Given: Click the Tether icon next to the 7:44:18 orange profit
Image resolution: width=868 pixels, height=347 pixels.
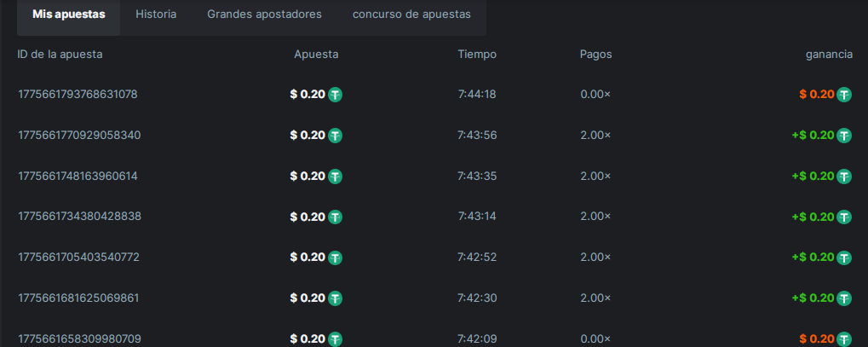Looking at the screenshot, I should click(844, 95).
